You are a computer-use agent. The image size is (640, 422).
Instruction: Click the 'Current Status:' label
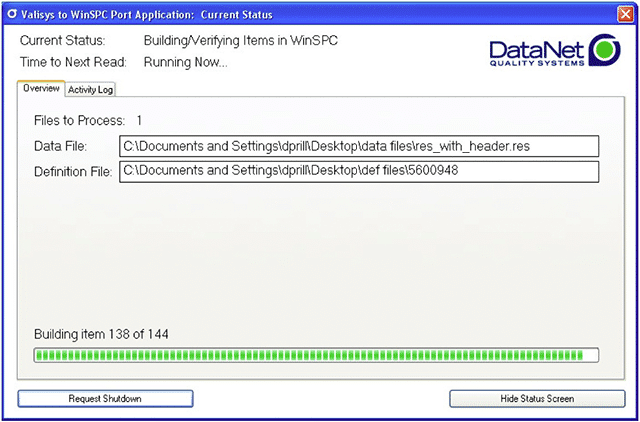[62, 41]
